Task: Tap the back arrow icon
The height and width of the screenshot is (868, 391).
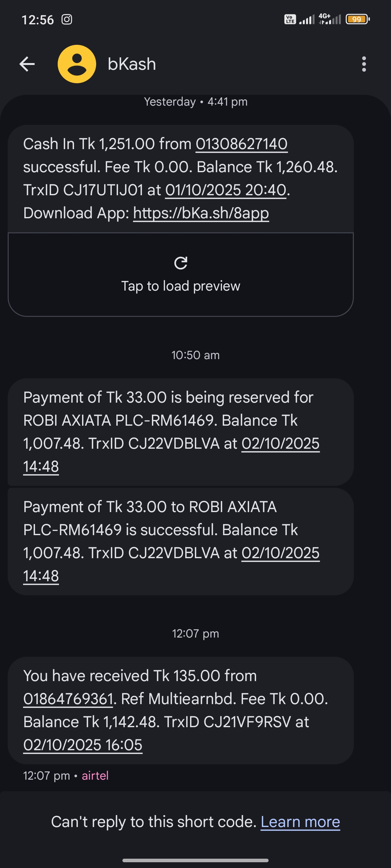Action: (x=27, y=64)
